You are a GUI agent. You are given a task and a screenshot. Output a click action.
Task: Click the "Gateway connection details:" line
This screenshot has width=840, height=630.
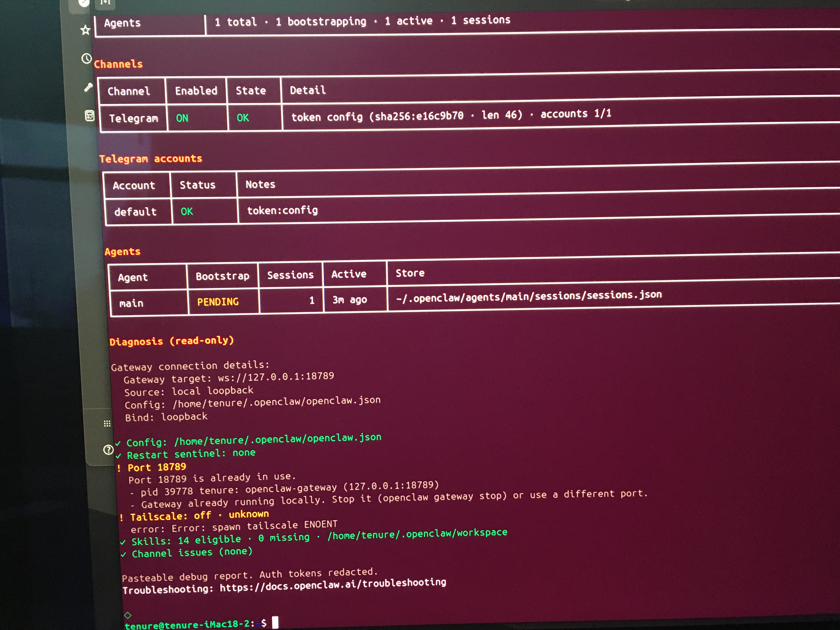point(190,366)
